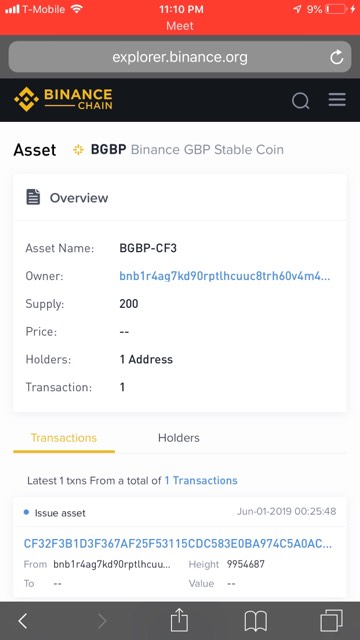Open Safari bookmarks book icon

pyautogui.click(x=256, y=622)
